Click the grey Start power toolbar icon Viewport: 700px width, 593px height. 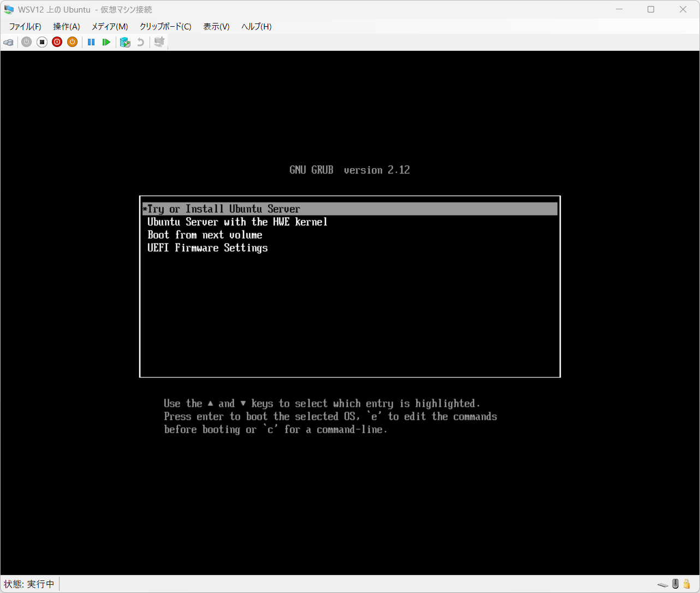27,42
